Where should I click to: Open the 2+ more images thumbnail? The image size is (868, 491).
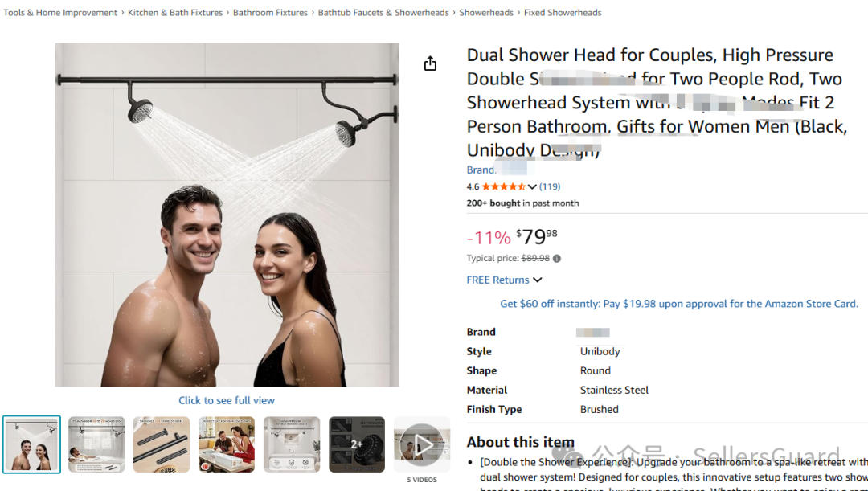pos(357,444)
